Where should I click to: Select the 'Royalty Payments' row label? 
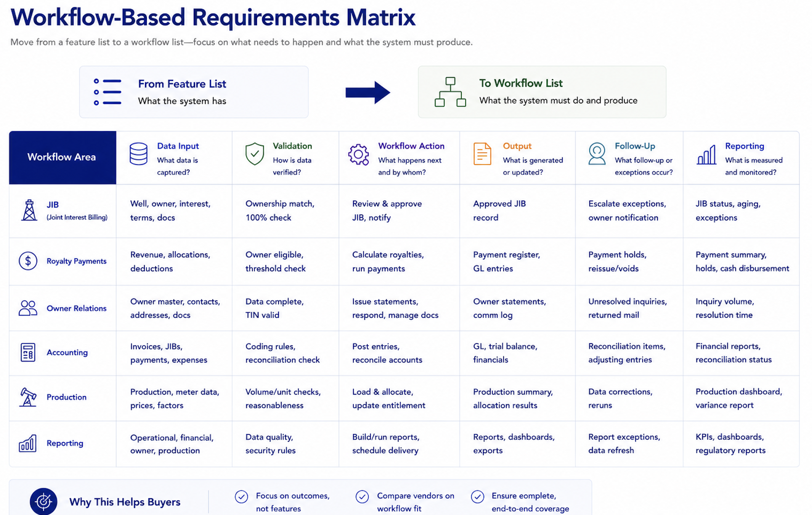pos(77,261)
